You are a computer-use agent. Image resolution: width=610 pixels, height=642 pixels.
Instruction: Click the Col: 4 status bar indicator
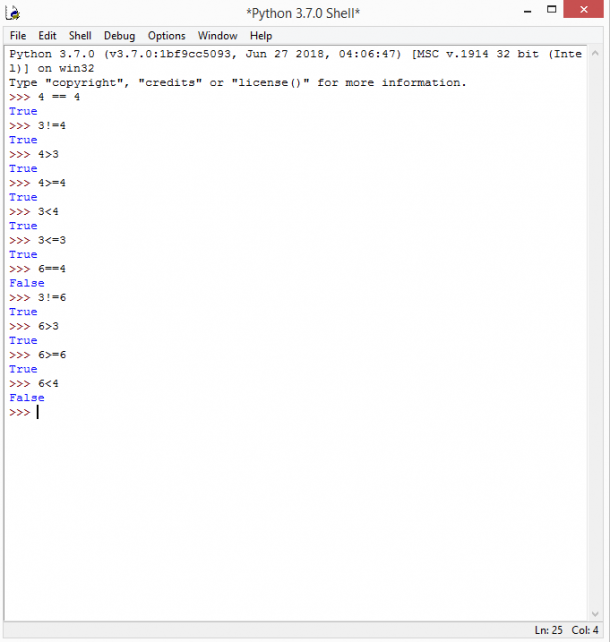click(x=585, y=629)
